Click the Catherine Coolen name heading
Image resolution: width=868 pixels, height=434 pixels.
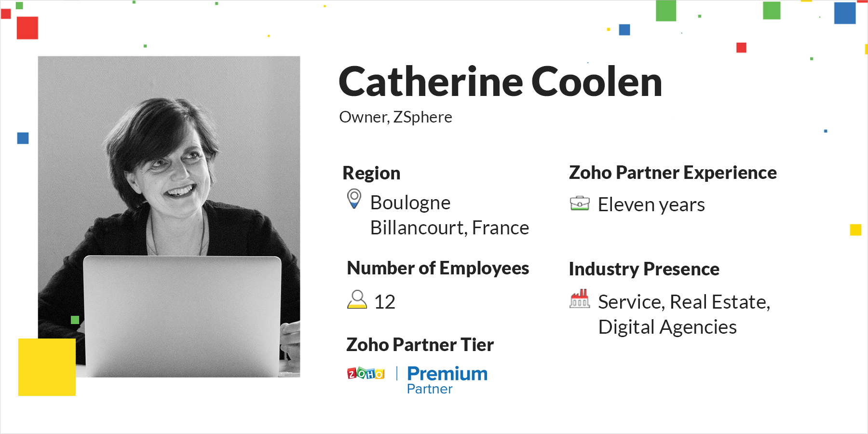pos(500,82)
